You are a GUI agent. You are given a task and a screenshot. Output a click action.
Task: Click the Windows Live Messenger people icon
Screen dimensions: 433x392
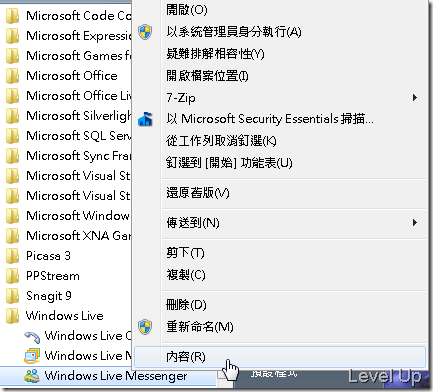tap(32, 376)
